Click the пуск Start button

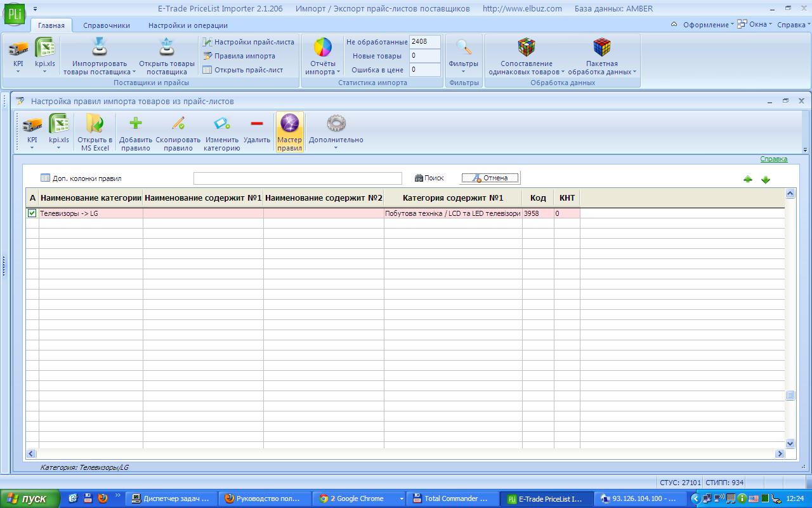pyautogui.click(x=30, y=498)
